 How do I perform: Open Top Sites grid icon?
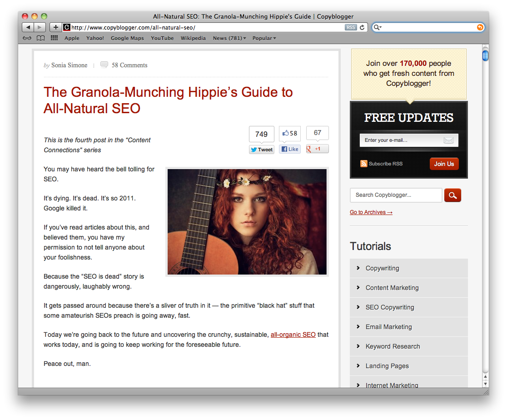[55, 38]
